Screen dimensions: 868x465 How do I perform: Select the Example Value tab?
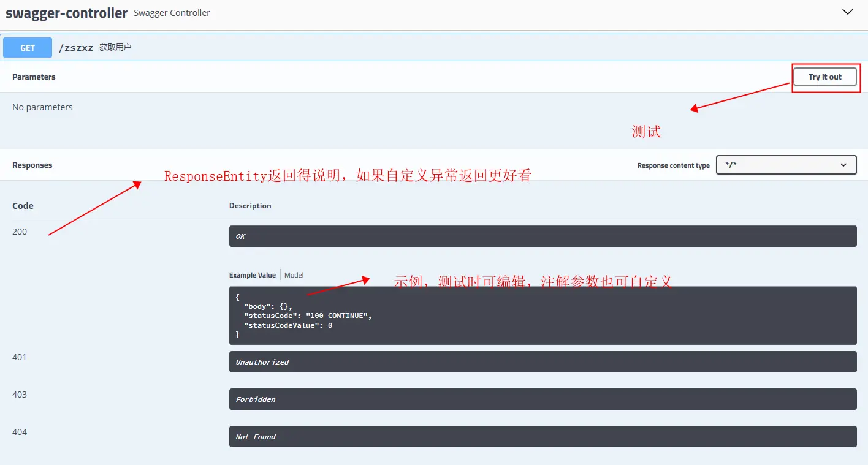pyautogui.click(x=253, y=275)
